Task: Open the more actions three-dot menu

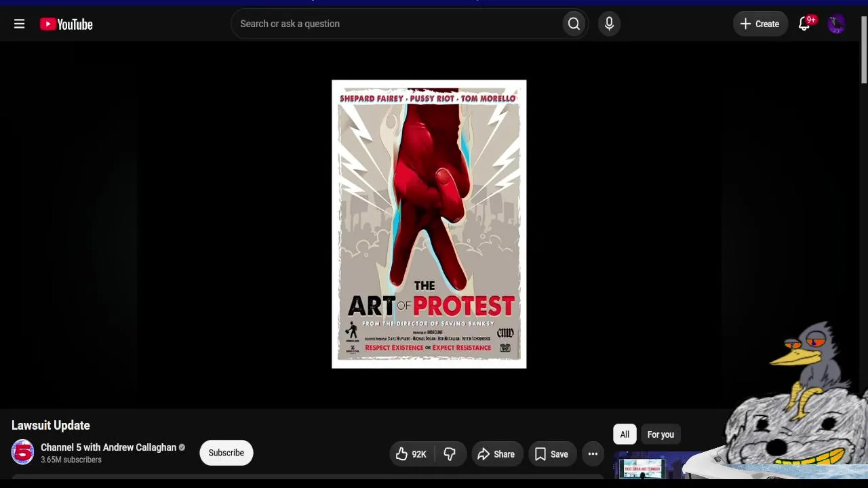Action: click(593, 454)
